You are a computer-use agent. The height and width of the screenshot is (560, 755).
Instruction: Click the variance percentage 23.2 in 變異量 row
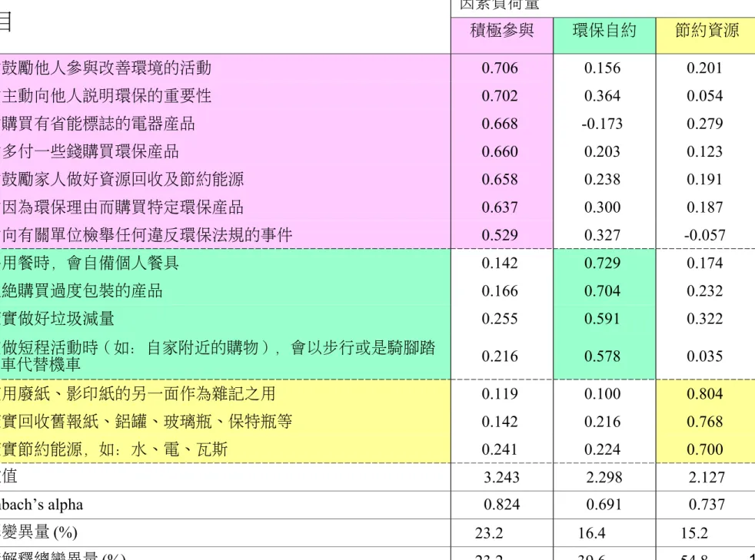pyautogui.click(x=489, y=533)
